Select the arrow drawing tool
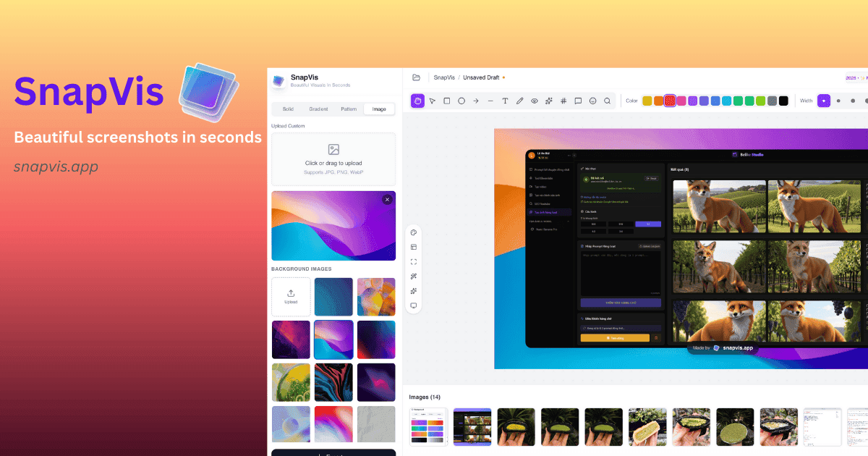 coord(476,101)
